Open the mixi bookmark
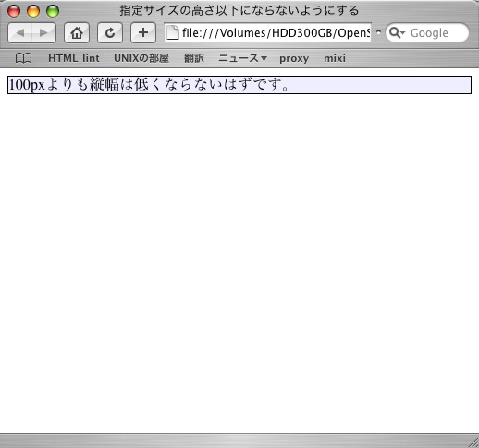 [335, 58]
